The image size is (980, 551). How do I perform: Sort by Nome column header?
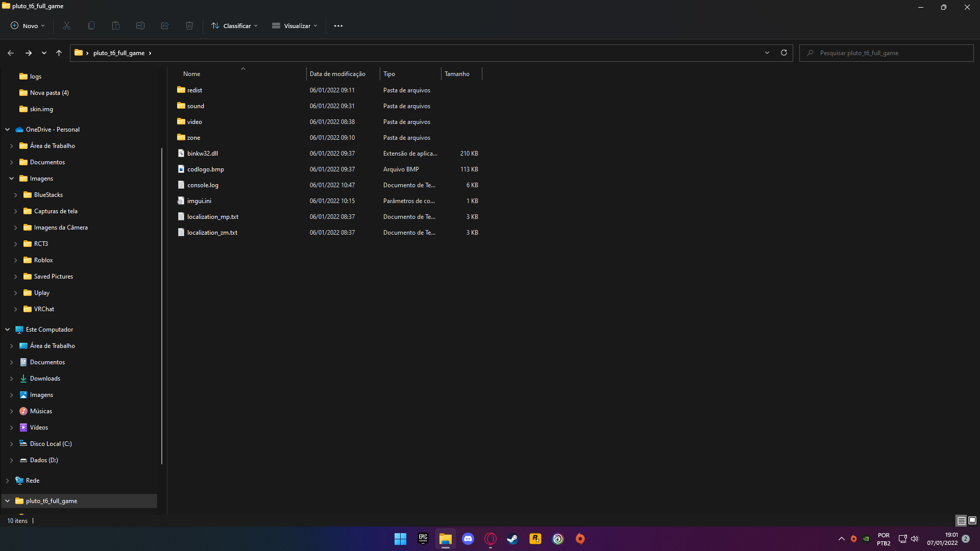click(192, 74)
